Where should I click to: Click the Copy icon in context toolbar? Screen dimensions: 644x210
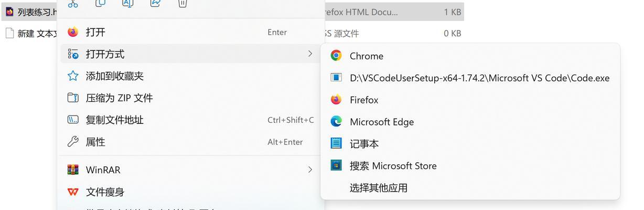tap(100, 3)
